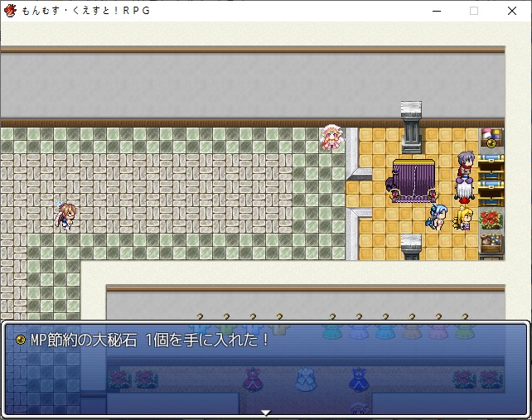Image resolution: width=532 pixels, height=420 pixels.
Task: Click the white-haired red-dress character below hero
Action: tap(464, 191)
